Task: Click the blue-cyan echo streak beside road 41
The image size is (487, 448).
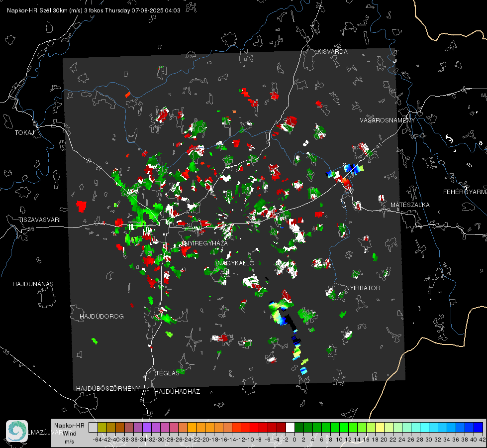Action: pos(353,169)
